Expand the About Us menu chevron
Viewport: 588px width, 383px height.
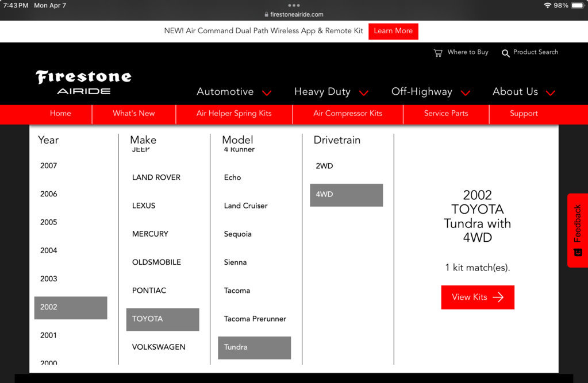[x=550, y=93]
